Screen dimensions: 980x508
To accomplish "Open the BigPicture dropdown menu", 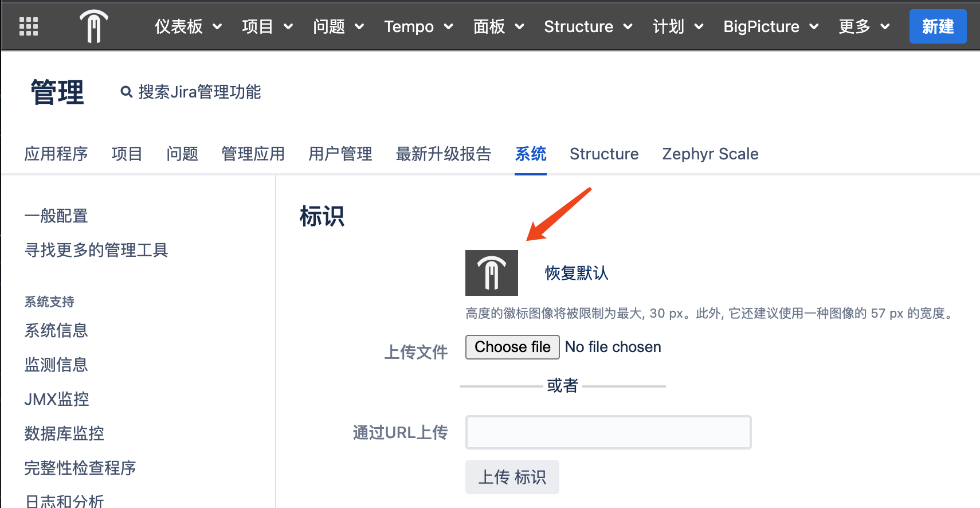I will [771, 26].
